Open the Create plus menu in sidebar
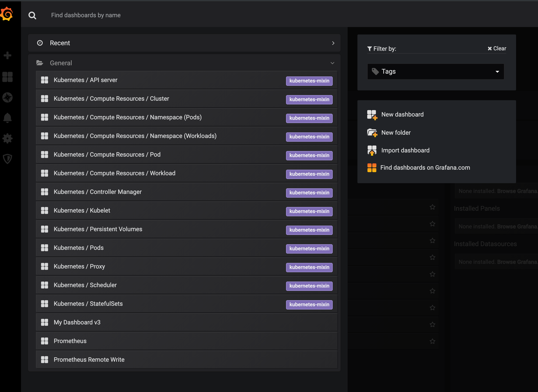This screenshot has height=392, width=538. 7,55
